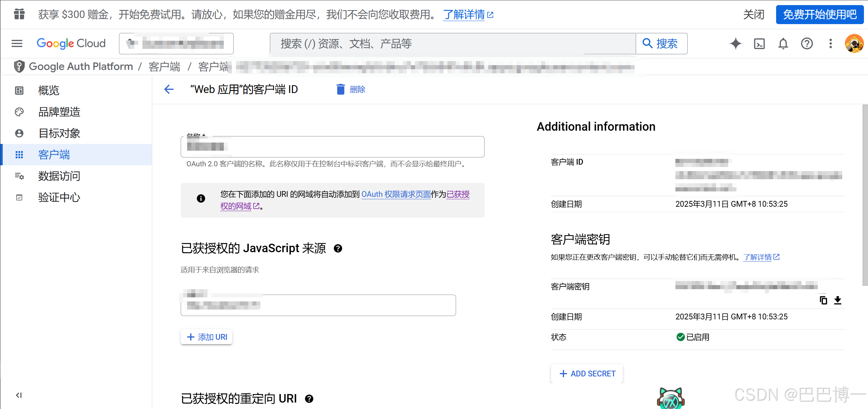Viewport: 868px width, 409px height.
Task: Click the trash bin delete icon
Action: [x=340, y=89]
